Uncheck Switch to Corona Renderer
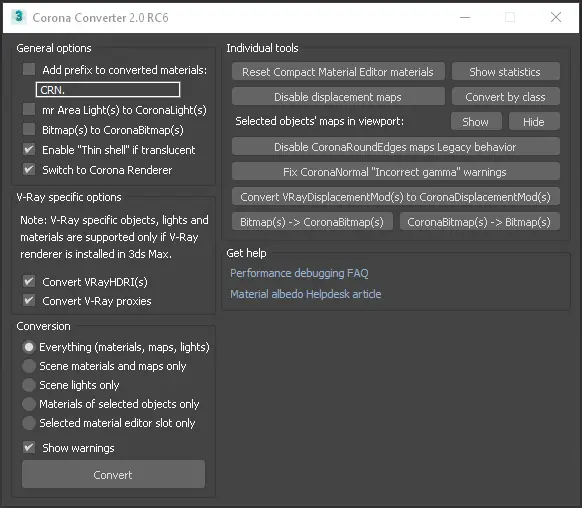The width and height of the screenshot is (582, 508). (29, 169)
